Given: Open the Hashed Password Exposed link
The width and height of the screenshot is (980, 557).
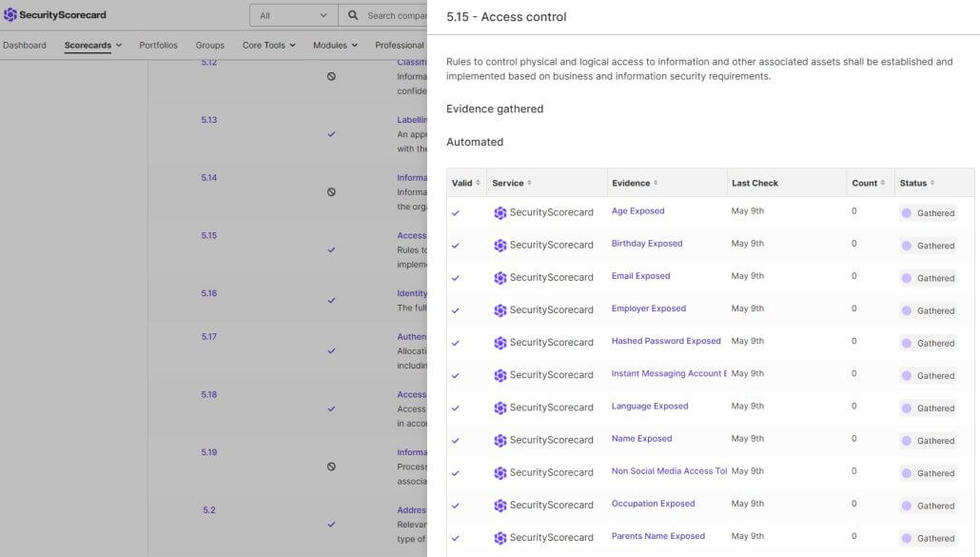Looking at the screenshot, I should [x=666, y=341].
